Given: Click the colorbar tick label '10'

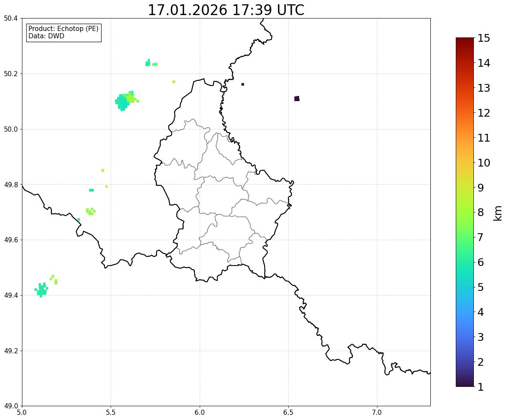Looking at the screenshot, I should 484,163.
